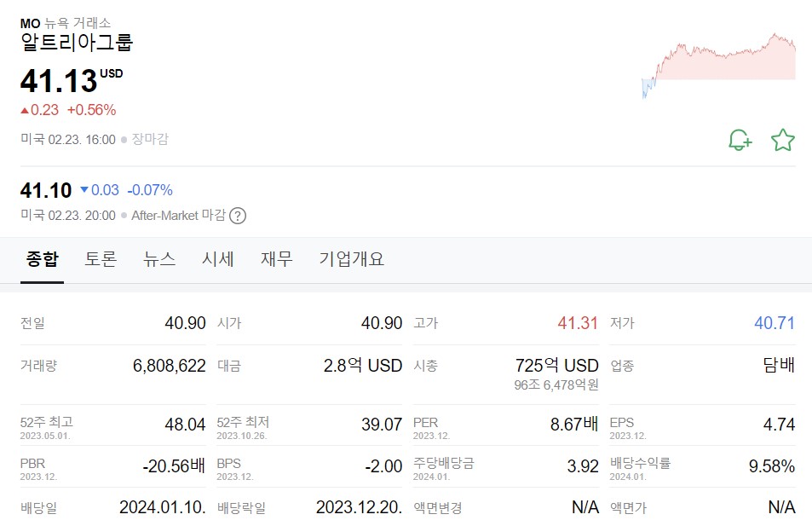Click the BPS value -2.00
The image size is (812, 526).
click(x=383, y=465)
